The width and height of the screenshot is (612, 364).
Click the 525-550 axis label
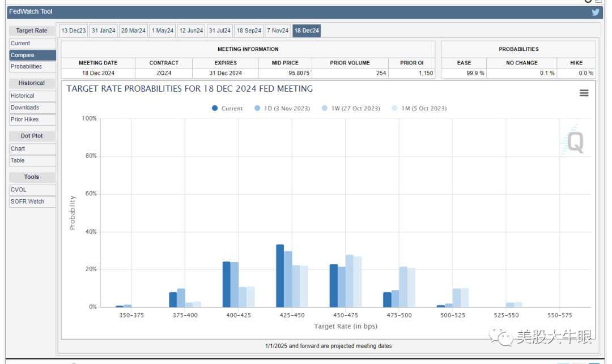tap(506, 315)
